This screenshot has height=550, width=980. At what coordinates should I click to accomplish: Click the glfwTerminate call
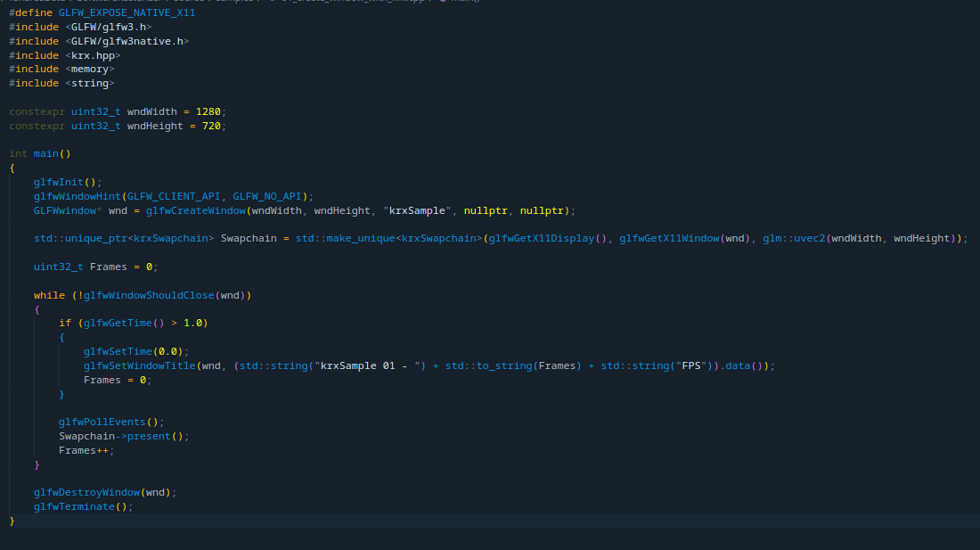pyautogui.click(x=75, y=506)
